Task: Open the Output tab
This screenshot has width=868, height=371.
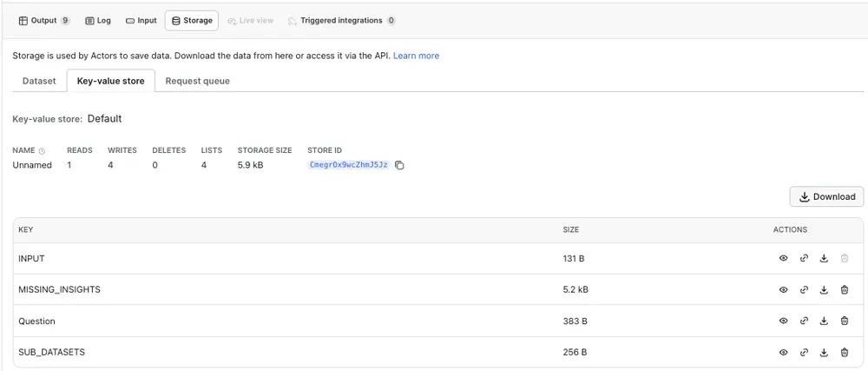Action: pos(43,21)
